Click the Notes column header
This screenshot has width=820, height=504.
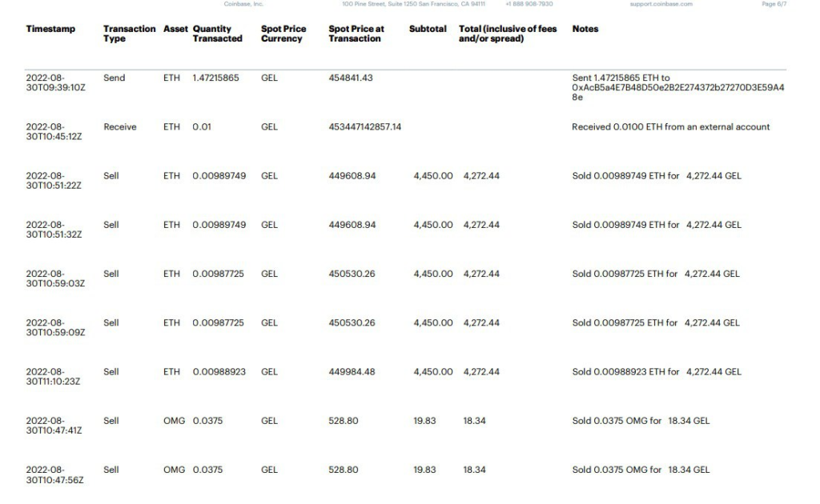(585, 29)
